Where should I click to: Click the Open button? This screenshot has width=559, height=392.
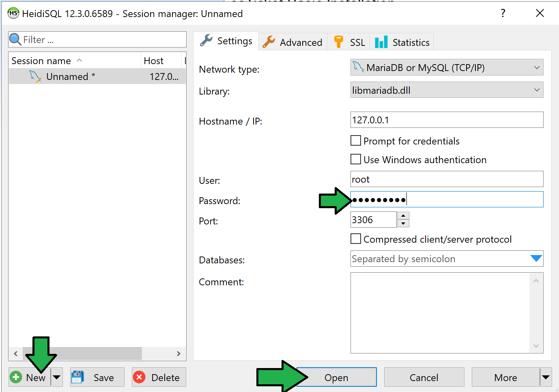click(x=337, y=377)
